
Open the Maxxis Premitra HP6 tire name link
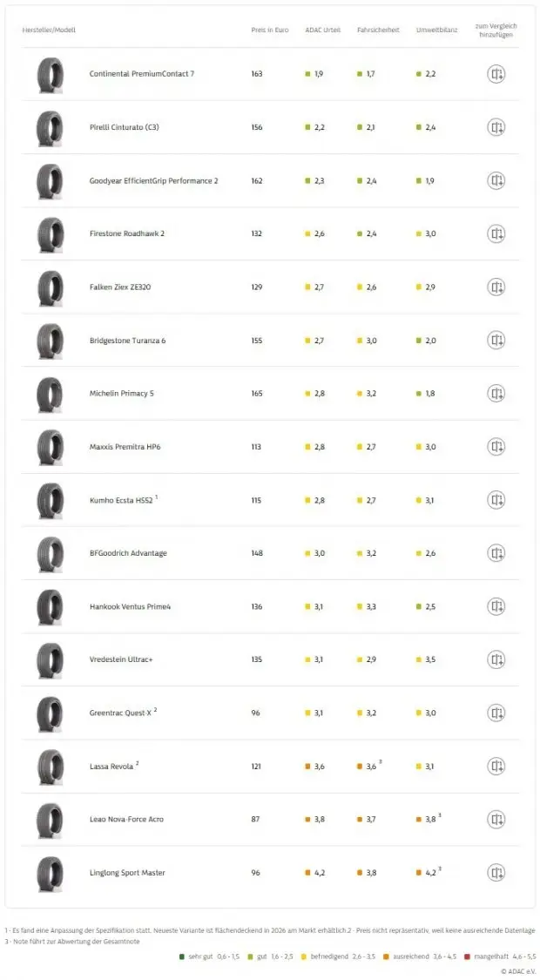pos(125,447)
